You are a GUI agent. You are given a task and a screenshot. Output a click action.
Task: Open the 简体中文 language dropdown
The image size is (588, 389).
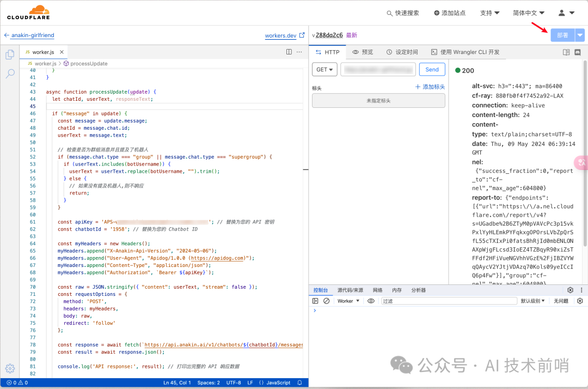click(x=528, y=13)
